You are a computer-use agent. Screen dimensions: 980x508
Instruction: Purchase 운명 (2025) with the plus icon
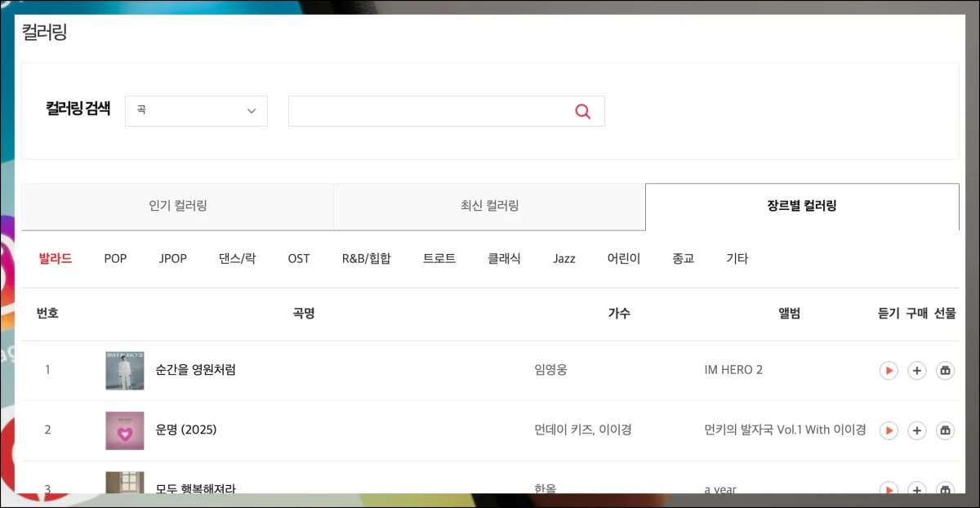point(917,430)
